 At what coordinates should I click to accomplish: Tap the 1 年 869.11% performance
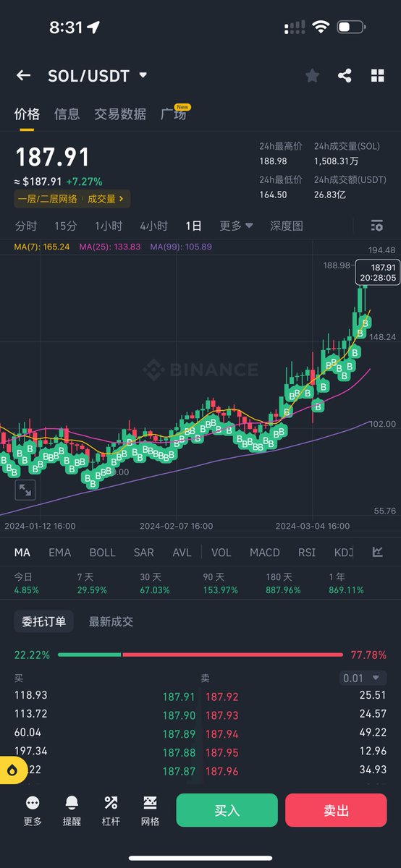(x=346, y=584)
